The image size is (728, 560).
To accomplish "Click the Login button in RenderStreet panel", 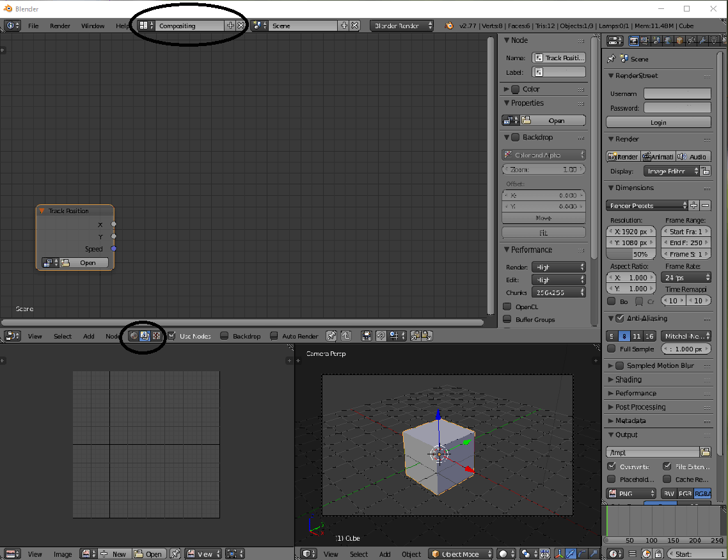I will pyautogui.click(x=658, y=122).
